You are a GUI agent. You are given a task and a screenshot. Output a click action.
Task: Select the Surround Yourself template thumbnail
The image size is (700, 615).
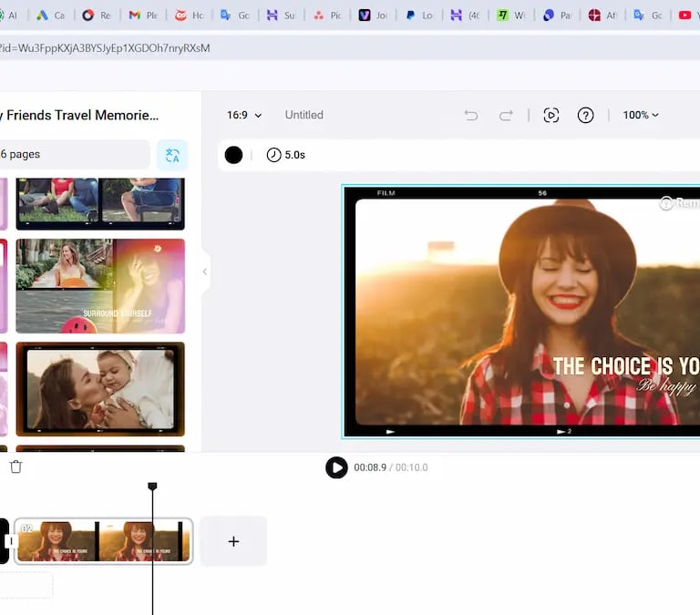pyautogui.click(x=100, y=286)
